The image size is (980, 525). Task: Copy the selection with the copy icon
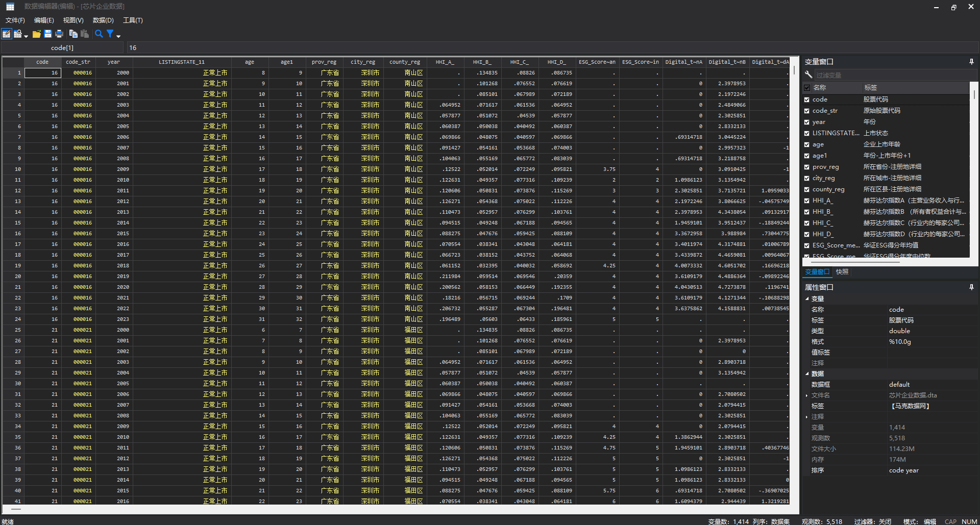tap(73, 34)
